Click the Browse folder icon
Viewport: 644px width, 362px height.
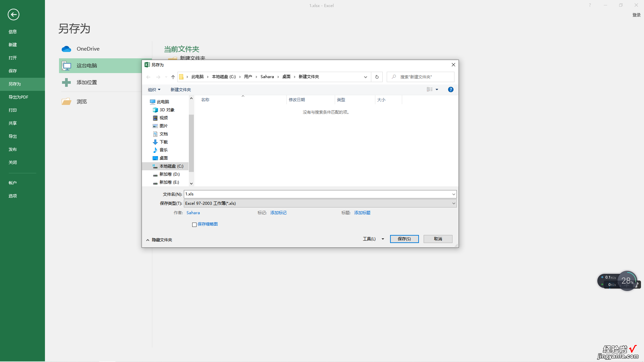pyautogui.click(x=66, y=102)
